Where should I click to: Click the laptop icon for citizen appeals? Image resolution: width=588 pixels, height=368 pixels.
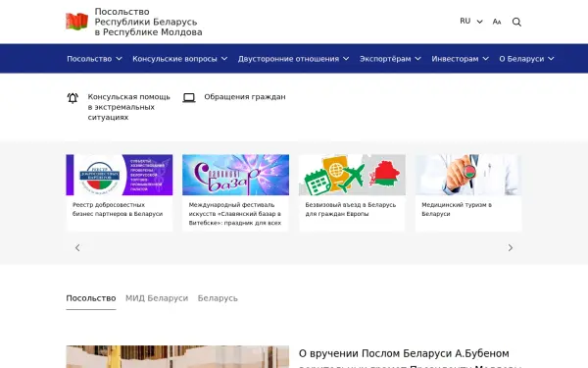[x=189, y=97]
